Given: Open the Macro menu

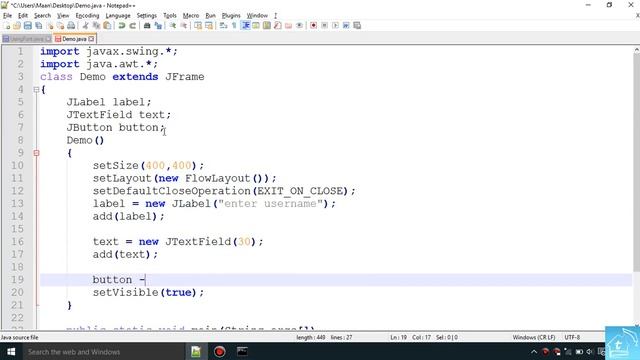Looking at the screenshot, I should 191,16.
